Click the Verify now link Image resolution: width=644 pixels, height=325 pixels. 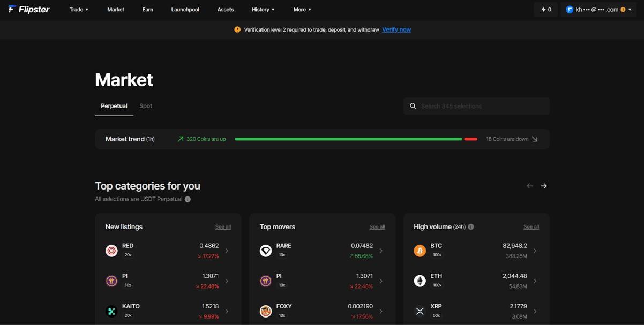pyautogui.click(x=396, y=29)
